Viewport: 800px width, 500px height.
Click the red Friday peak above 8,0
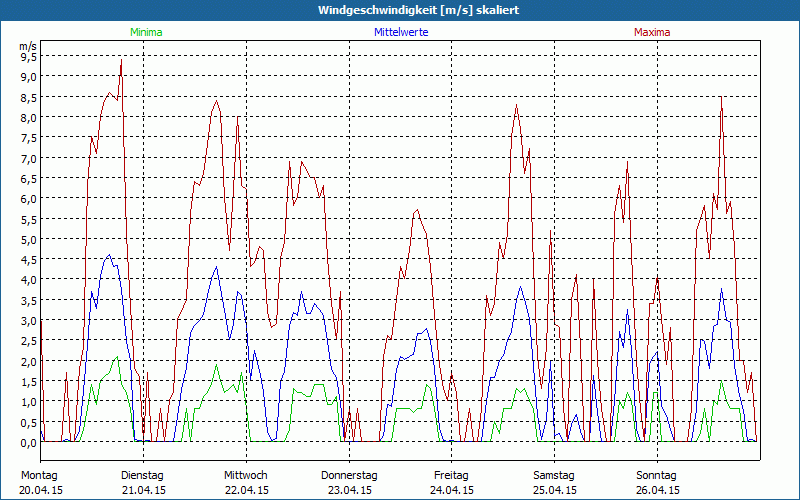click(x=516, y=106)
